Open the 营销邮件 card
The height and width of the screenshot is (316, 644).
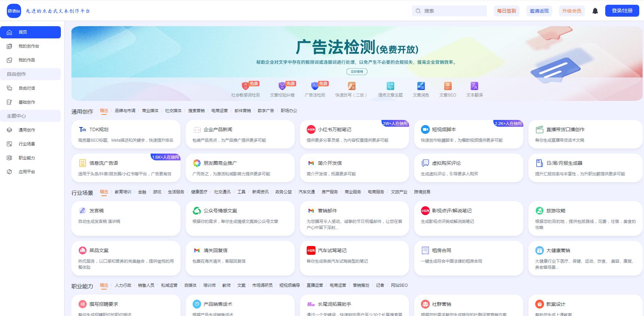pos(354,218)
